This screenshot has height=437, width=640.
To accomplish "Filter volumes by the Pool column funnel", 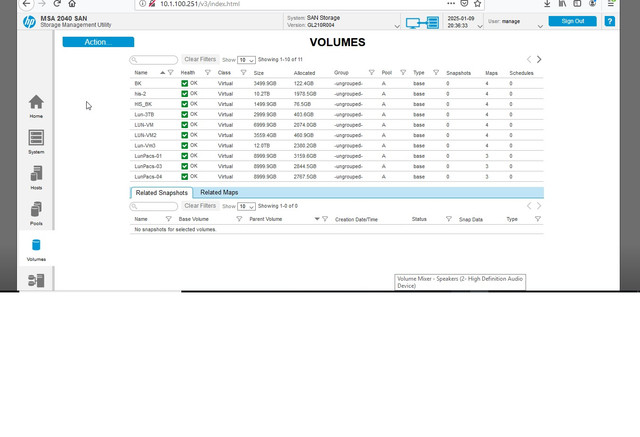I will pyautogui.click(x=403, y=73).
